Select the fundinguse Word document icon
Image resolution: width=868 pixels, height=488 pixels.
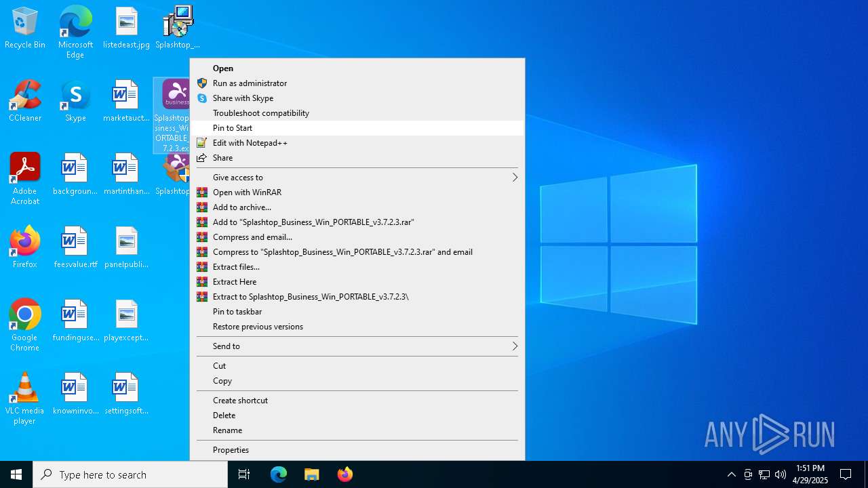[x=75, y=321]
